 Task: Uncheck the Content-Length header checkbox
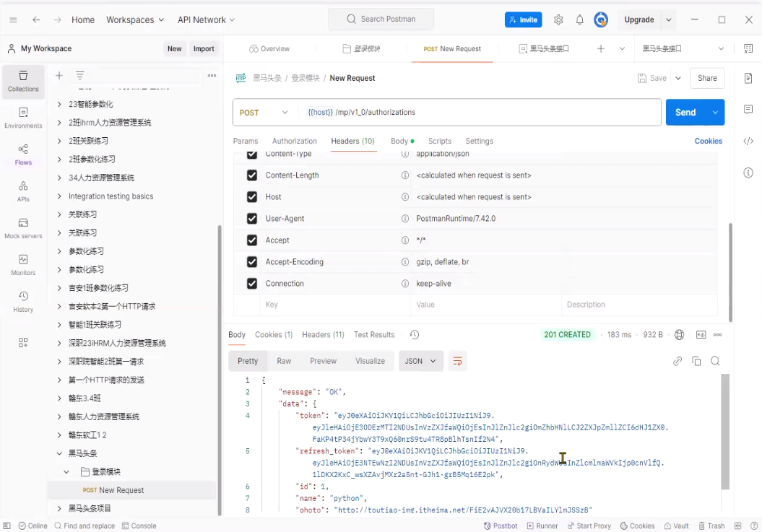tap(252, 175)
